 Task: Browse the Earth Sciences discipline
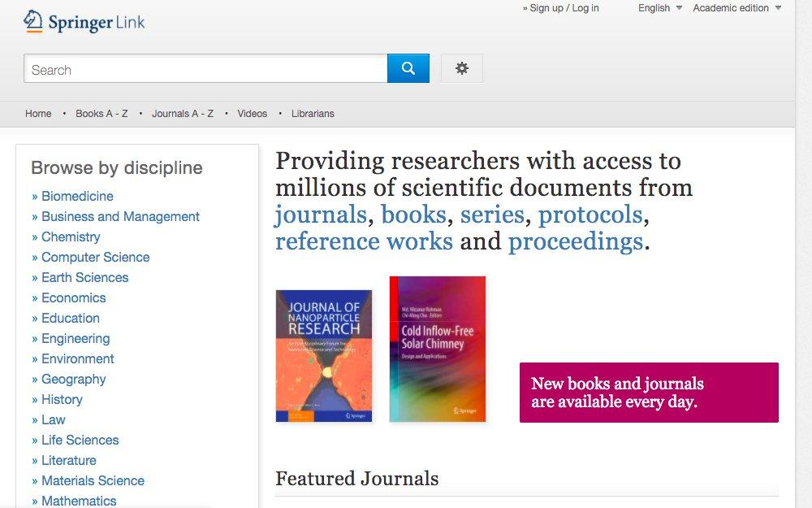click(85, 277)
